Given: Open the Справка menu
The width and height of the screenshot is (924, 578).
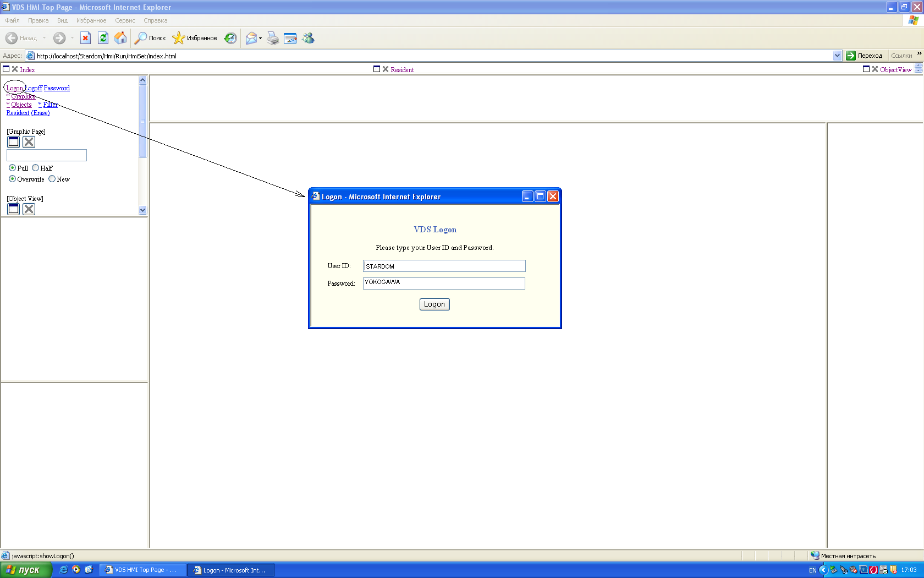Looking at the screenshot, I should pyautogui.click(x=155, y=20).
